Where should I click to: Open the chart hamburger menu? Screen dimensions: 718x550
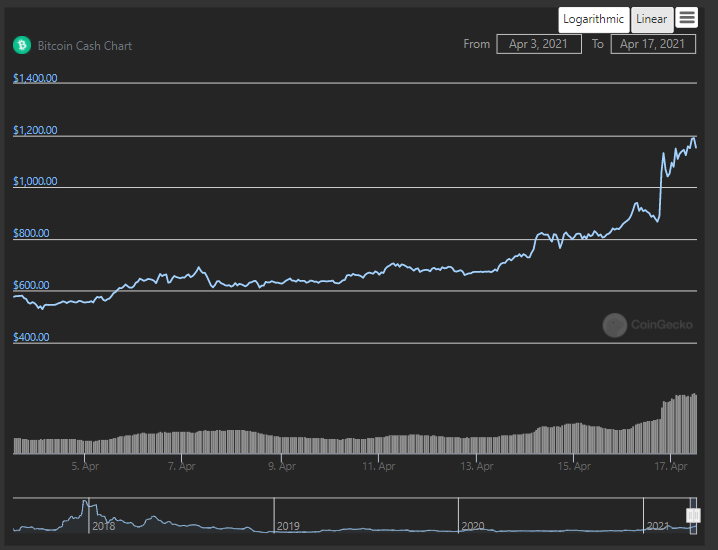point(686,17)
